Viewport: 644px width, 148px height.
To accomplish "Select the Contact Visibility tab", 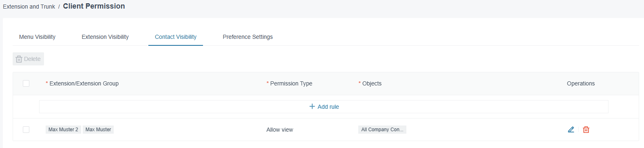I will point(176,37).
